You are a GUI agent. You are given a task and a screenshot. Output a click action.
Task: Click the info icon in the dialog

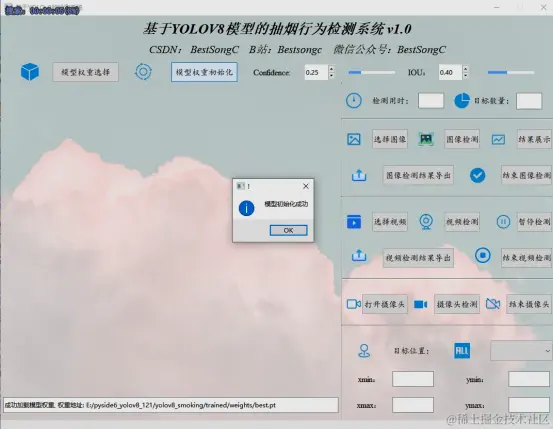[x=246, y=208]
